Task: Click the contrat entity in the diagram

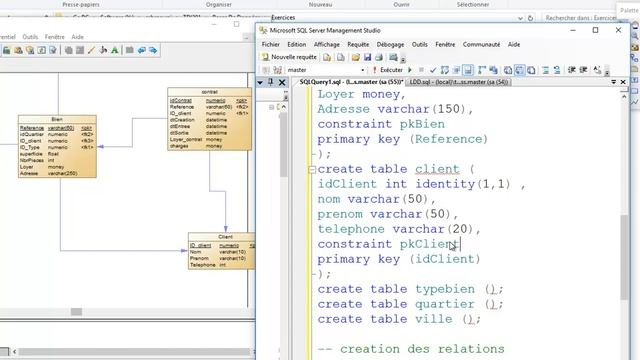Action: point(209,119)
